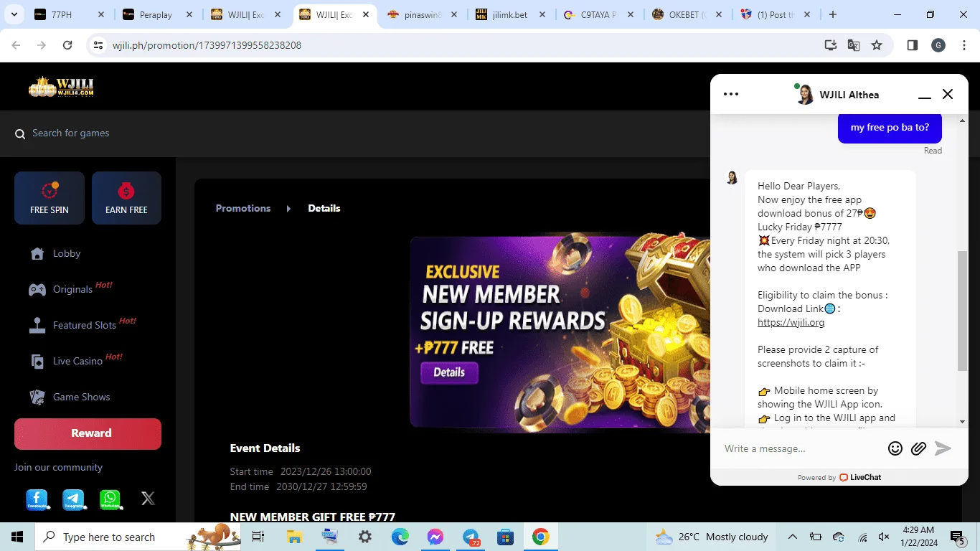
Task: Close the 77PH tab
Action: [100, 14]
